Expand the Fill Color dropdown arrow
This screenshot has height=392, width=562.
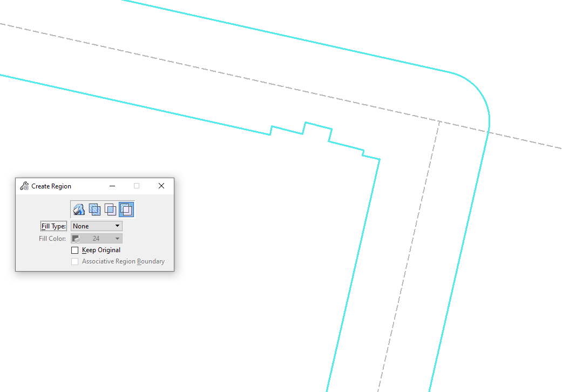(x=117, y=239)
